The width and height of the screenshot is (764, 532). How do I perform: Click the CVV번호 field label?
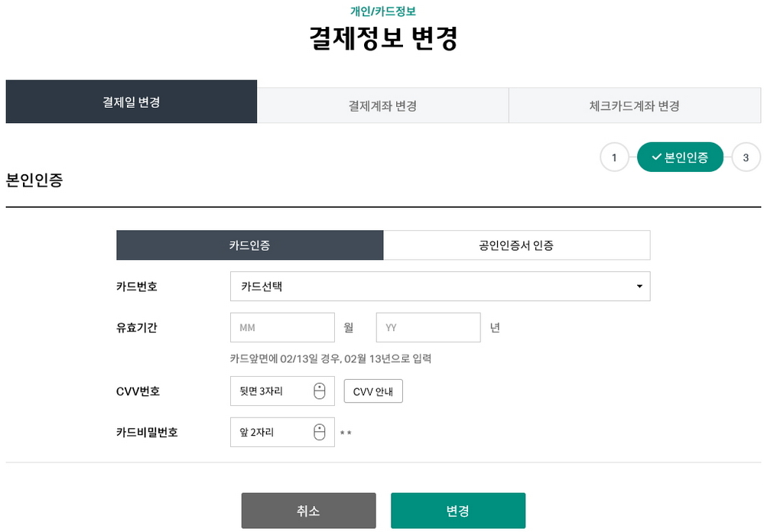138,391
